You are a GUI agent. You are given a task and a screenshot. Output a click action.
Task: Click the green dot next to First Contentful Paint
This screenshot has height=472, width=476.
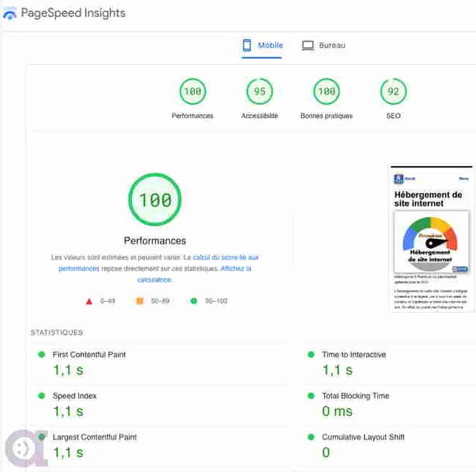pos(41,354)
